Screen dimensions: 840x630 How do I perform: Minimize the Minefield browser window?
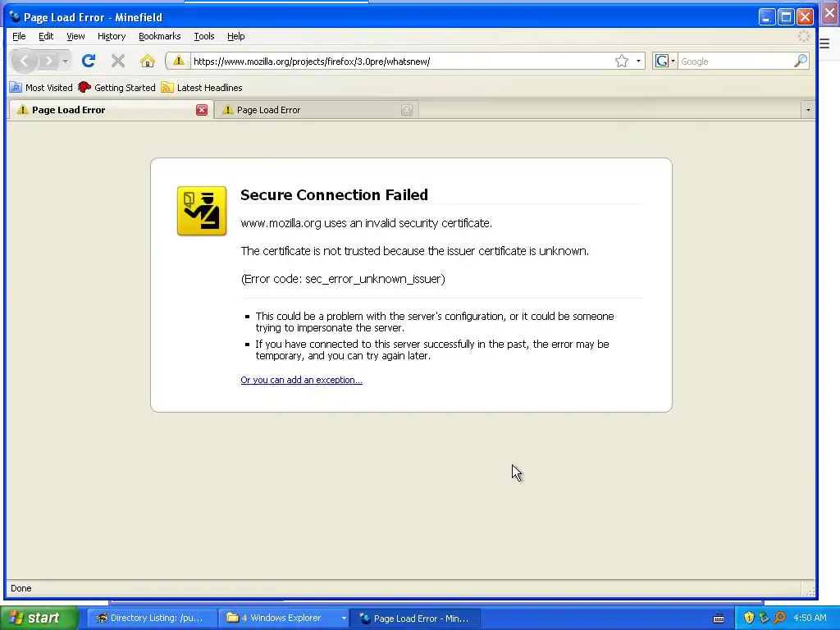767,17
